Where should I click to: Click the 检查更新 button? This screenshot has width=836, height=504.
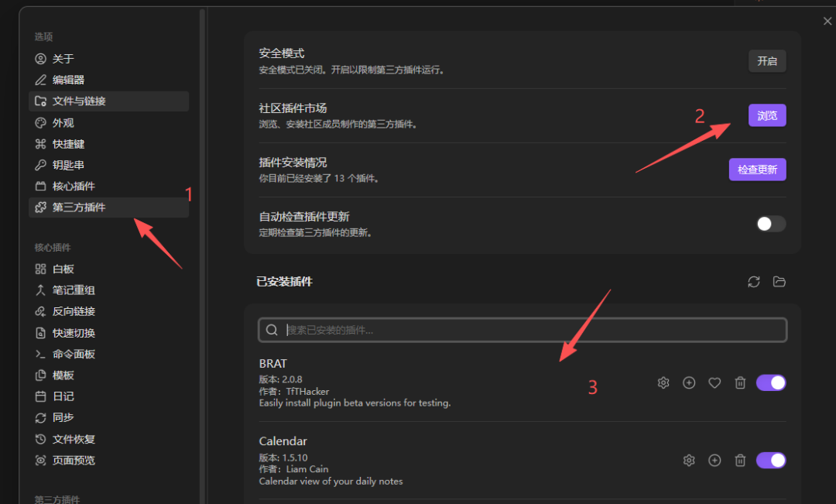pos(757,170)
